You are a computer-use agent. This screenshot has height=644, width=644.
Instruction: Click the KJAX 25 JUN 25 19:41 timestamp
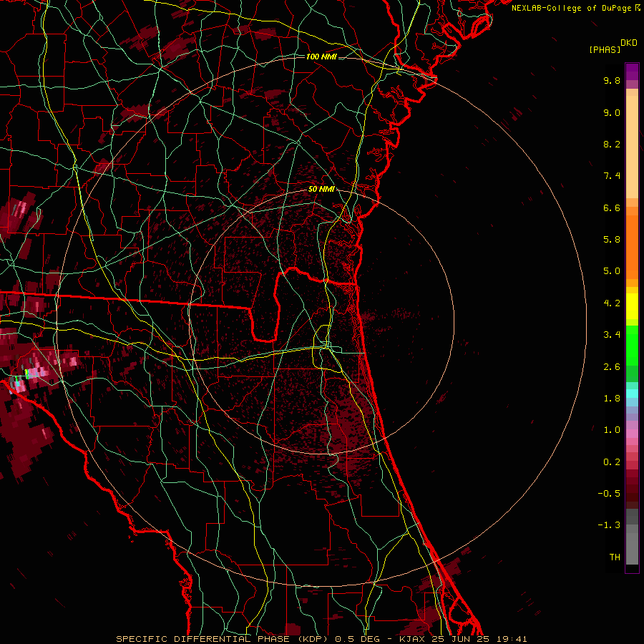tap(463, 639)
